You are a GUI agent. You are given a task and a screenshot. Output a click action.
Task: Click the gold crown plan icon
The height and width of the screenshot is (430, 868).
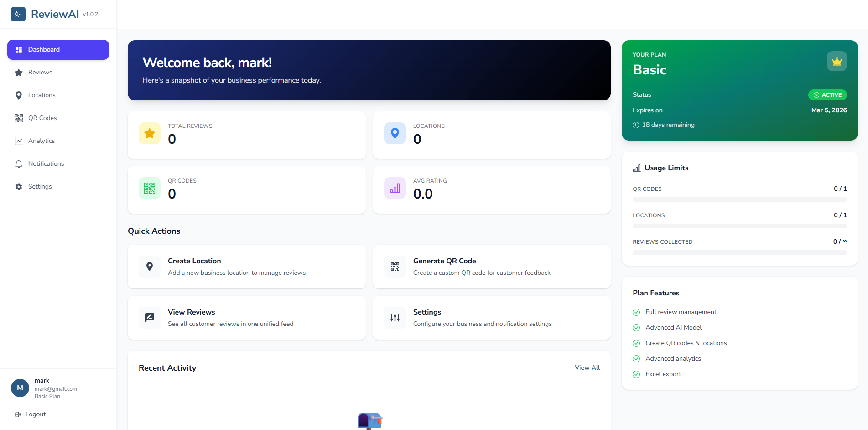837,62
